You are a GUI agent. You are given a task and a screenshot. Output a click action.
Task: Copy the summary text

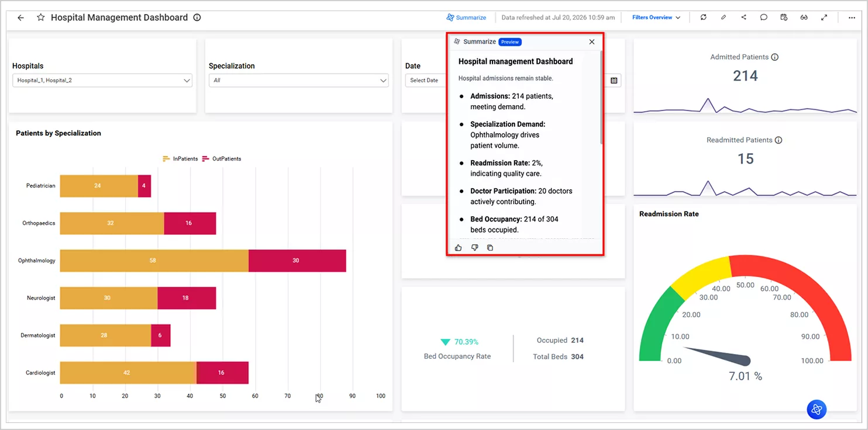pos(490,248)
